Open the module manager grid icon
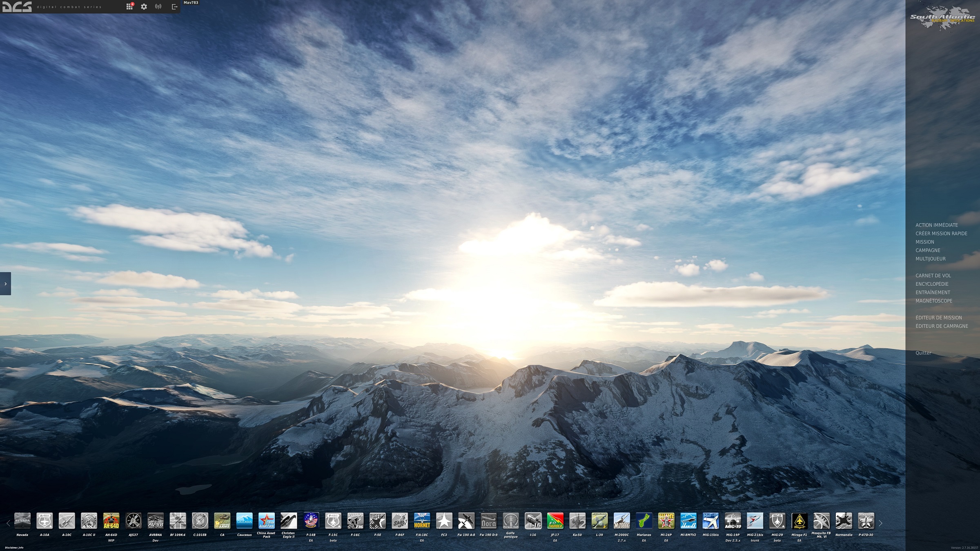This screenshot has height=551, width=980. pos(129,7)
